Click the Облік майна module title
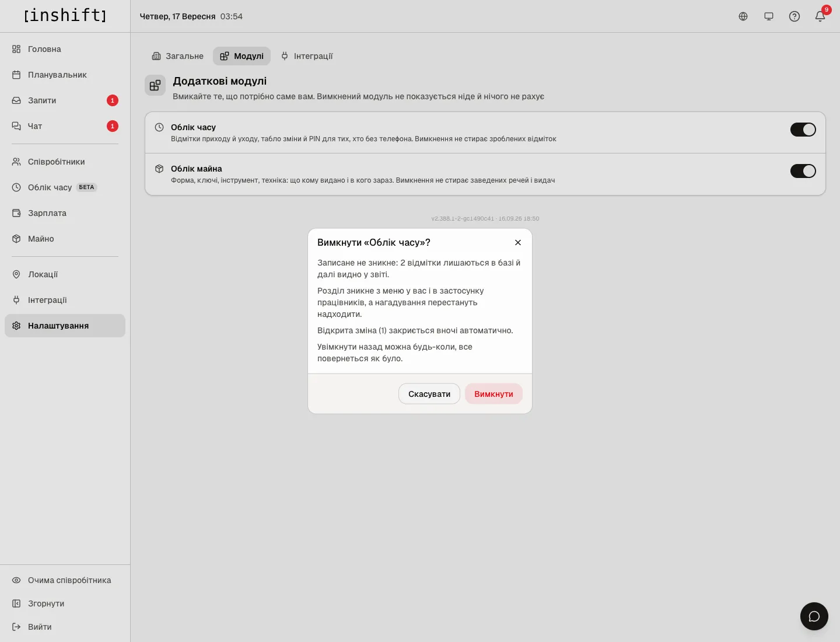This screenshot has height=642, width=840. coord(197,169)
